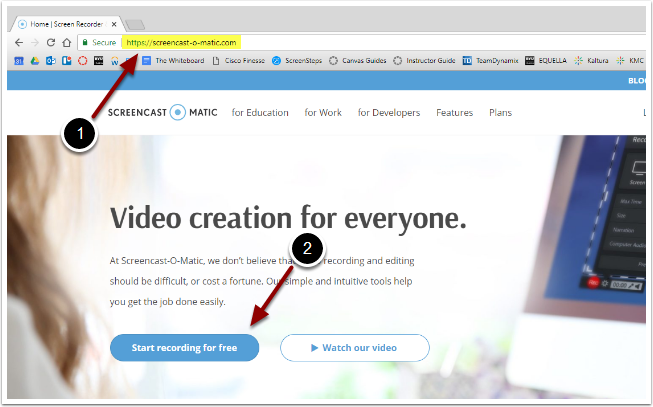Click the green Secure padlock icon

[85, 42]
